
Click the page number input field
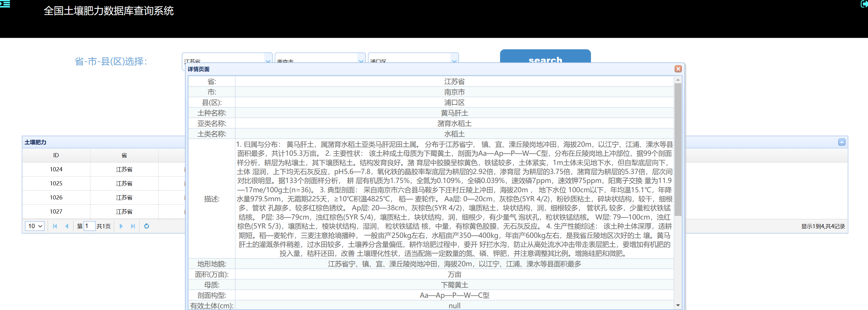(x=89, y=226)
